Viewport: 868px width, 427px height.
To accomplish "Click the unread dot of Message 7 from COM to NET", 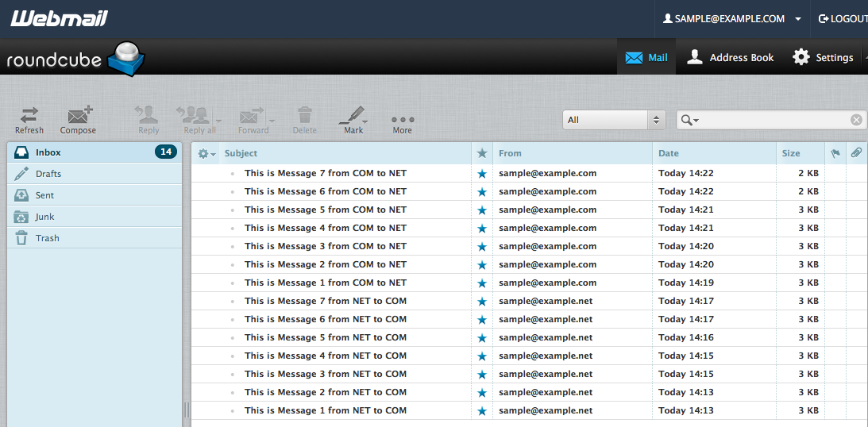I will (233, 174).
